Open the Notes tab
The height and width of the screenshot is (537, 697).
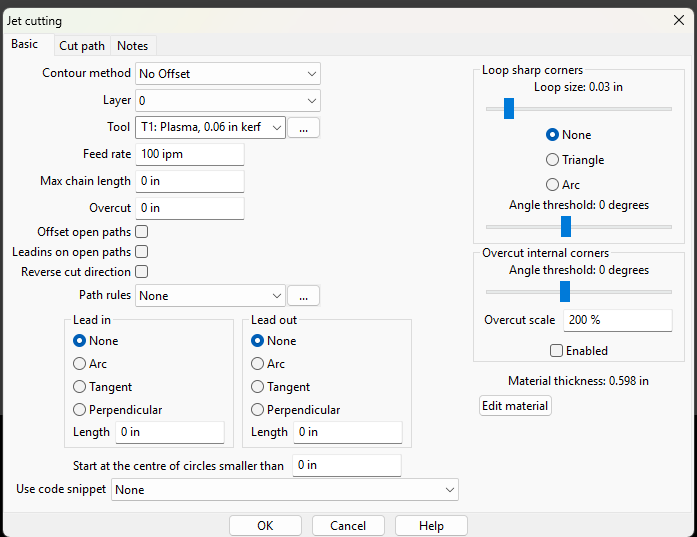pyautogui.click(x=132, y=46)
